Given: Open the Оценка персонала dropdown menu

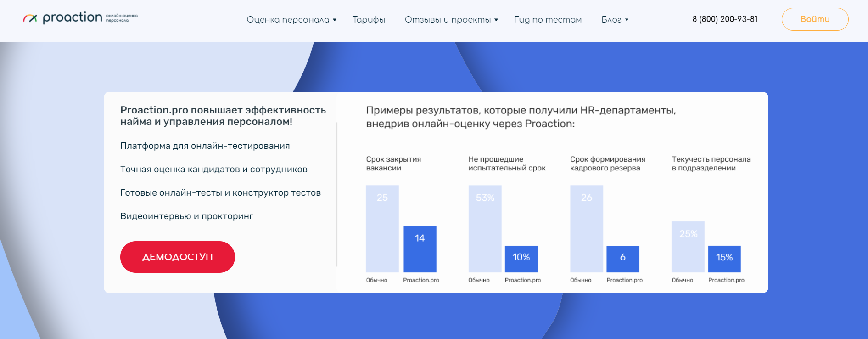Looking at the screenshot, I should coord(291,19).
